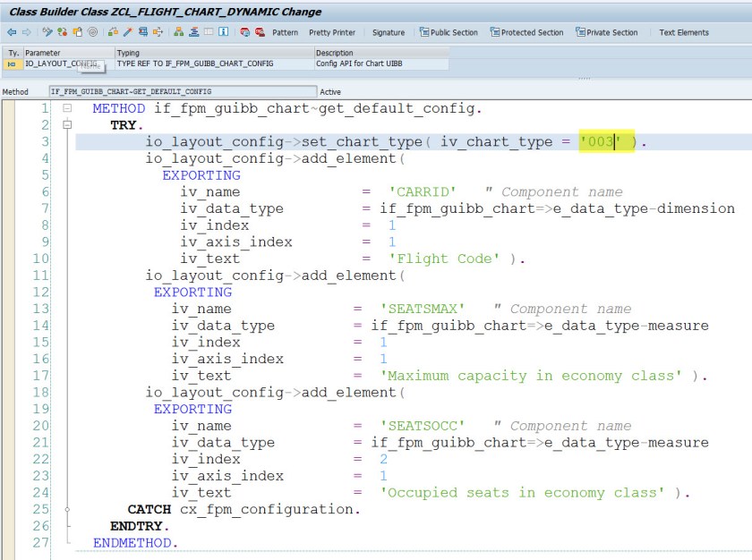
Task: Run the Pretty Printer
Action: [331, 32]
